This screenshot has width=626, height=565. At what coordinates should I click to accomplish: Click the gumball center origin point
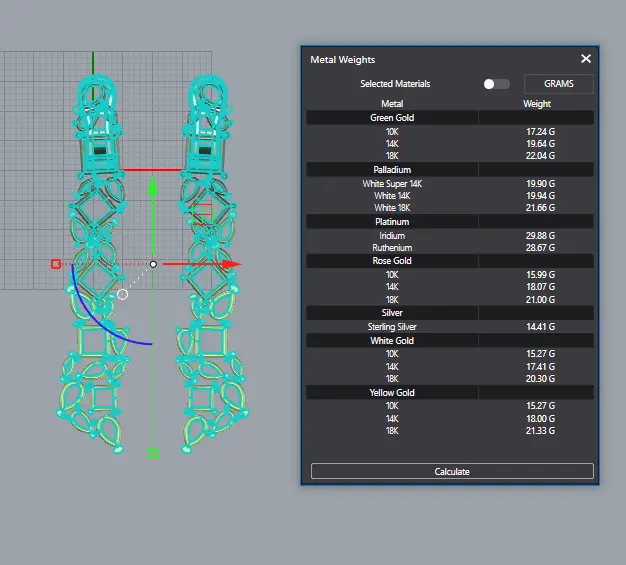coord(153,264)
